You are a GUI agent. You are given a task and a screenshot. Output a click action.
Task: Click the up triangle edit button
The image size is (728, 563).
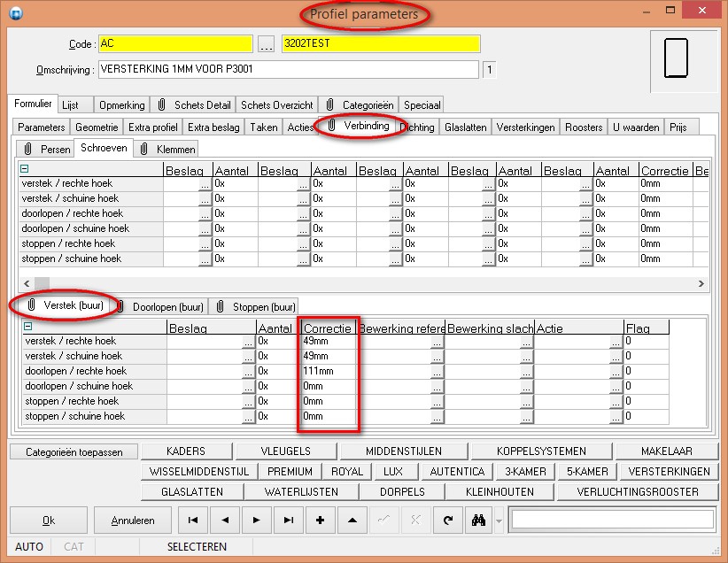pos(352,521)
